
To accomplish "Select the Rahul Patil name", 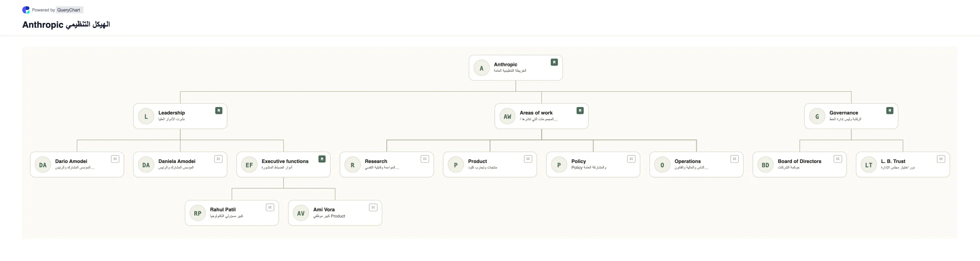I will click(223, 210).
